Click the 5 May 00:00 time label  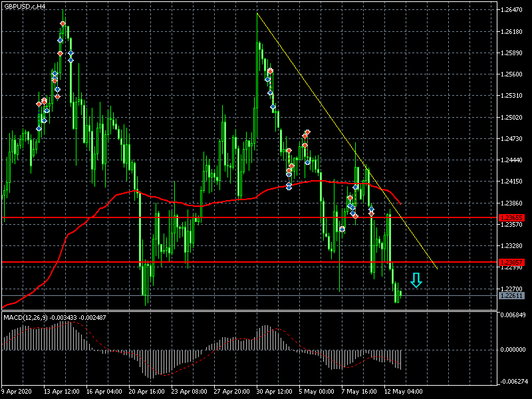317,392
